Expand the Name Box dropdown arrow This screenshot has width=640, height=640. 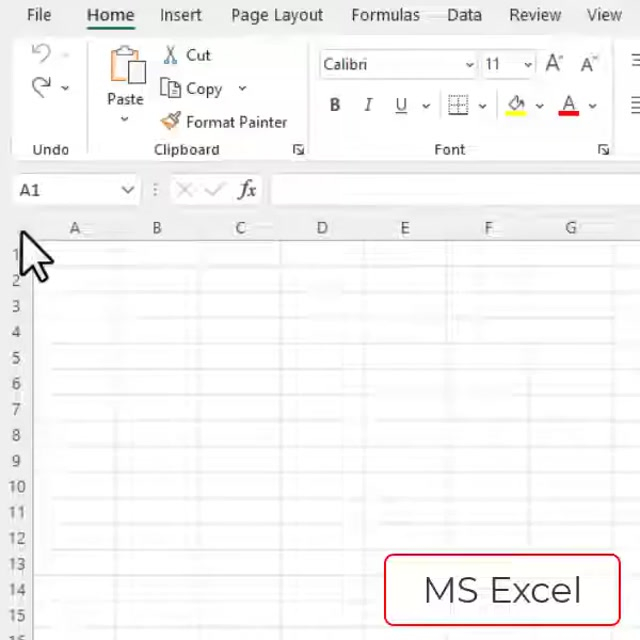(127, 190)
